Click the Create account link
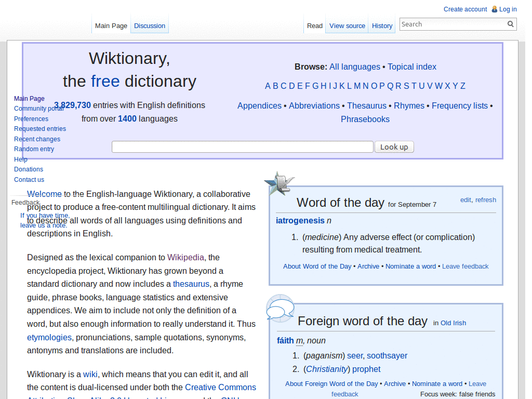 [x=465, y=9]
